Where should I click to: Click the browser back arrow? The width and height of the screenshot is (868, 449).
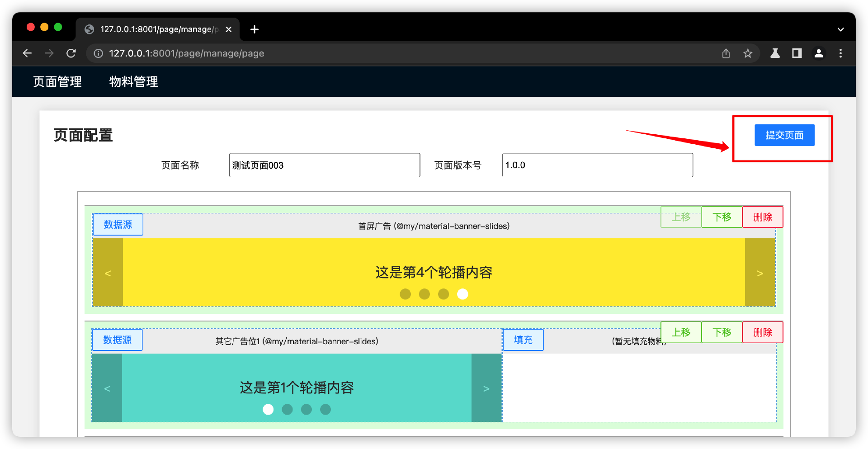tap(27, 53)
